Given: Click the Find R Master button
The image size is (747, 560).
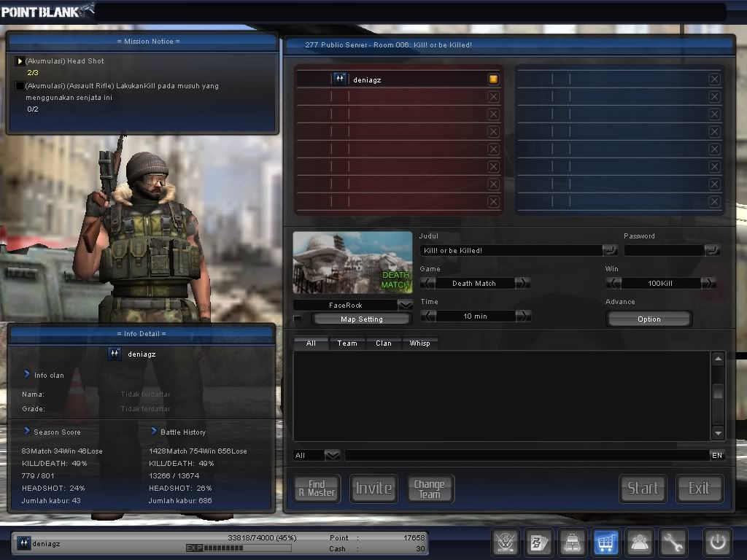Looking at the screenshot, I should (317, 489).
